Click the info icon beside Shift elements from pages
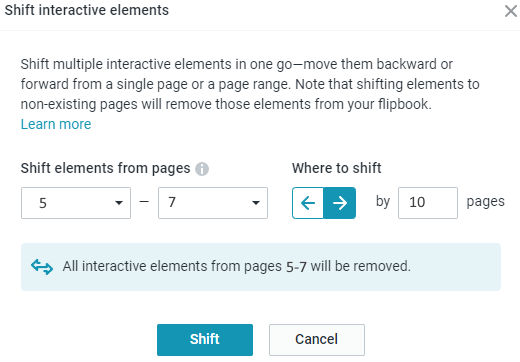Viewport: 520px width, 362px height. coord(202,169)
